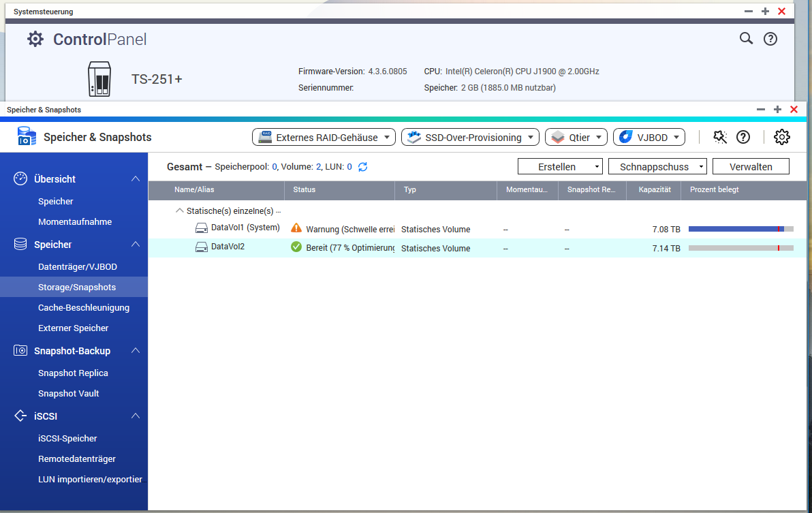Refresh the Gesamt storage summary
The image size is (812, 513).
pyautogui.click(x=362, y=167)
